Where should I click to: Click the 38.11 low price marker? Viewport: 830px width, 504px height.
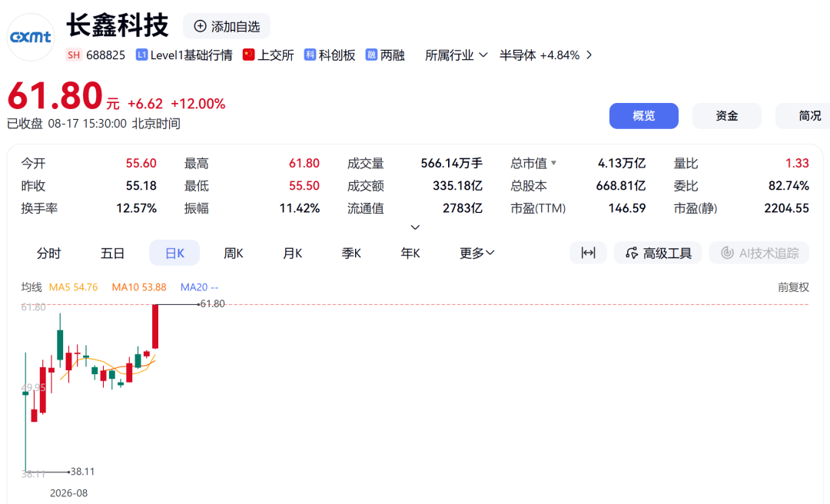click(x=82, y=472)
